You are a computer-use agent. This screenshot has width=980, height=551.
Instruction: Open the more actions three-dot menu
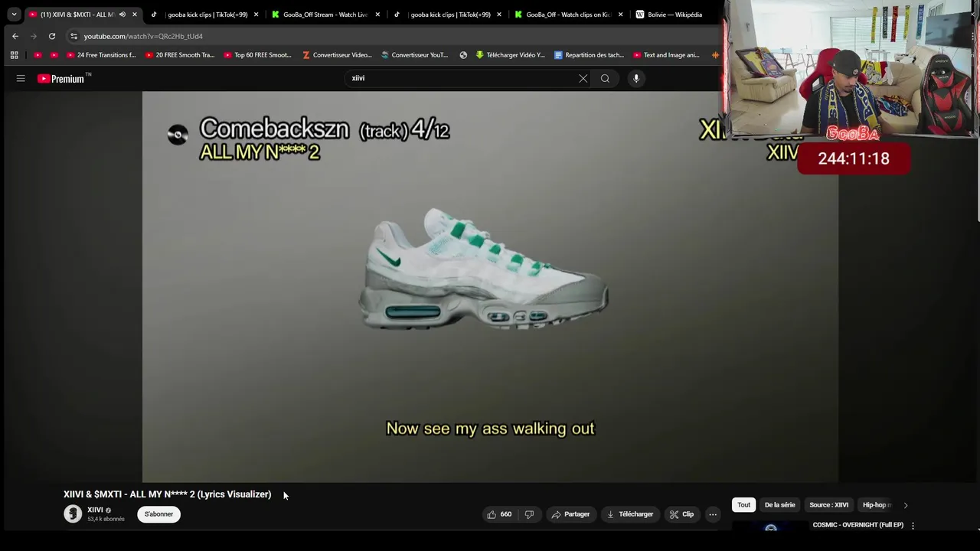(x=713, y=514)
